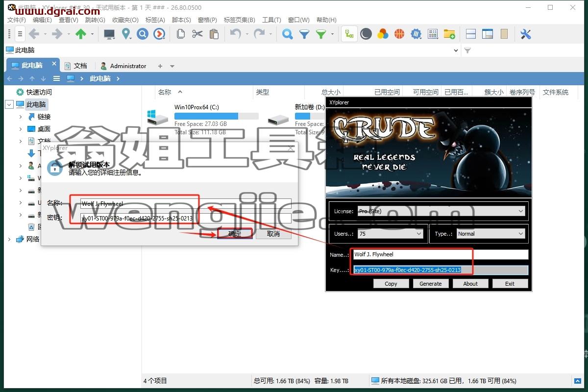This screenshot has height=392, width=588.
Task: Open the magnifier Find Files icon
Action: pyautogui.click(x=288, y=34)
